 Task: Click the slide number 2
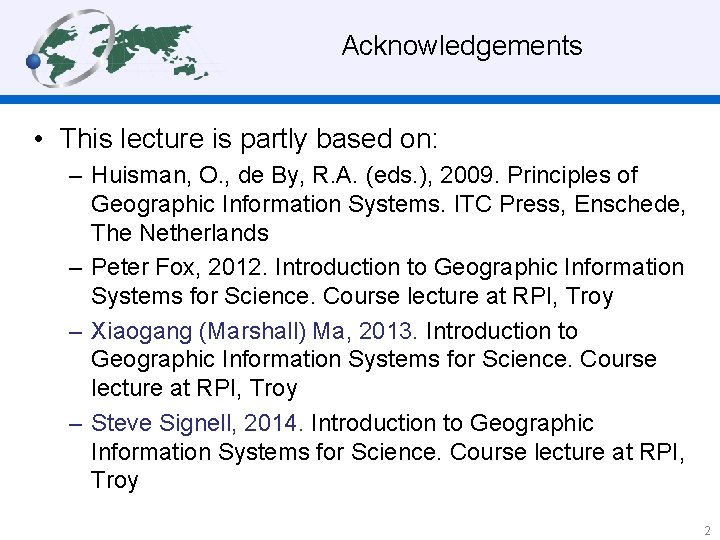pyautogui.click(x=706, y=531)
